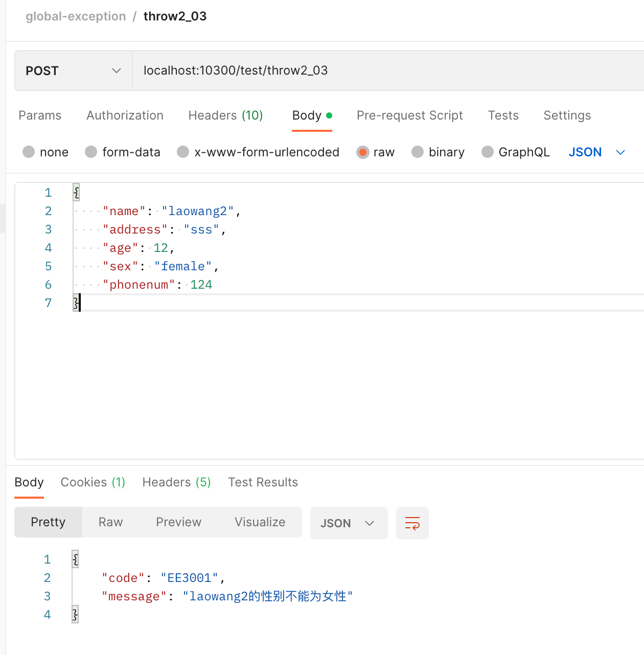Choose the x-www-form-urlencoded body option
Screen dimensions: 644x655
pyautogui.click(x=183, y=152)
